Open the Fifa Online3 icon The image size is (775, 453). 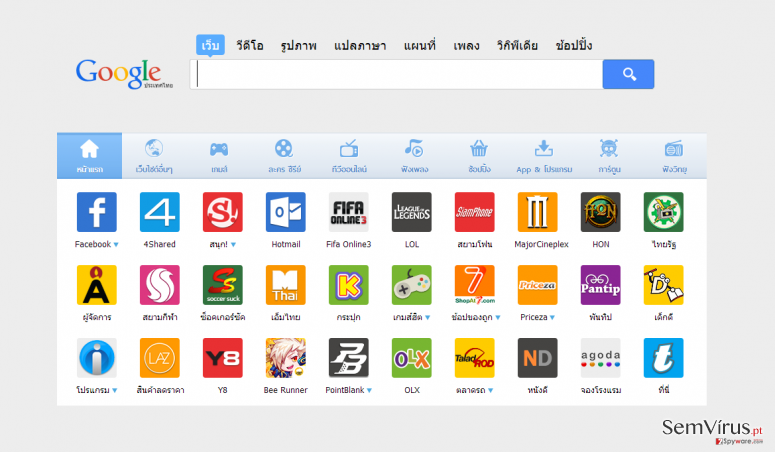tap(348, 212)
